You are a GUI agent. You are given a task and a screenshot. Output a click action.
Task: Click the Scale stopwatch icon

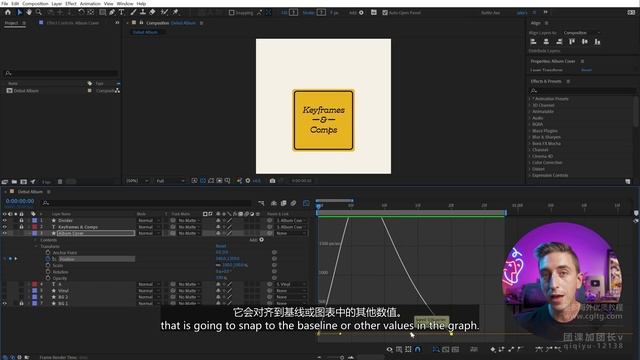pyautogui.click(x=48, y=265)
